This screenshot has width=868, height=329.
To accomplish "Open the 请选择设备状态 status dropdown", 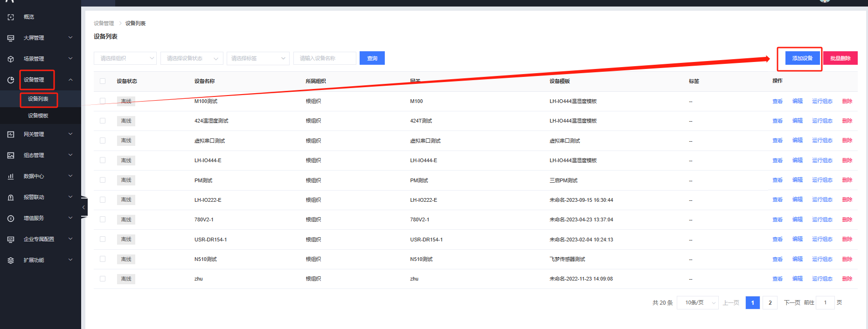I will pyautogui.click(x=191, y=58).
